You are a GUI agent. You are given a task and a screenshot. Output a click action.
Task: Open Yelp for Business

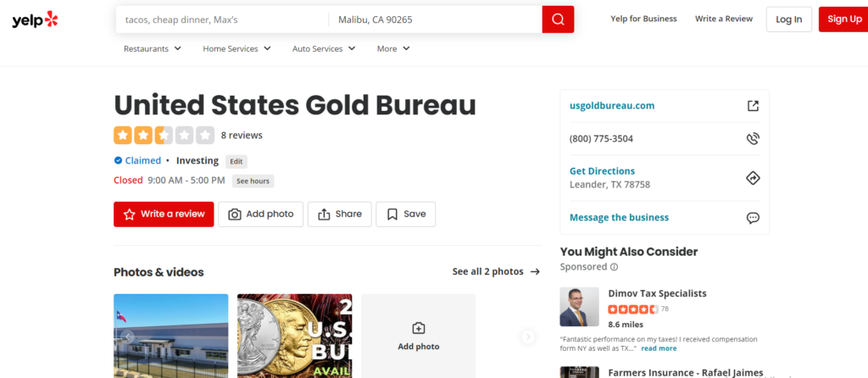pyautogui.click(x=643, y=19)
